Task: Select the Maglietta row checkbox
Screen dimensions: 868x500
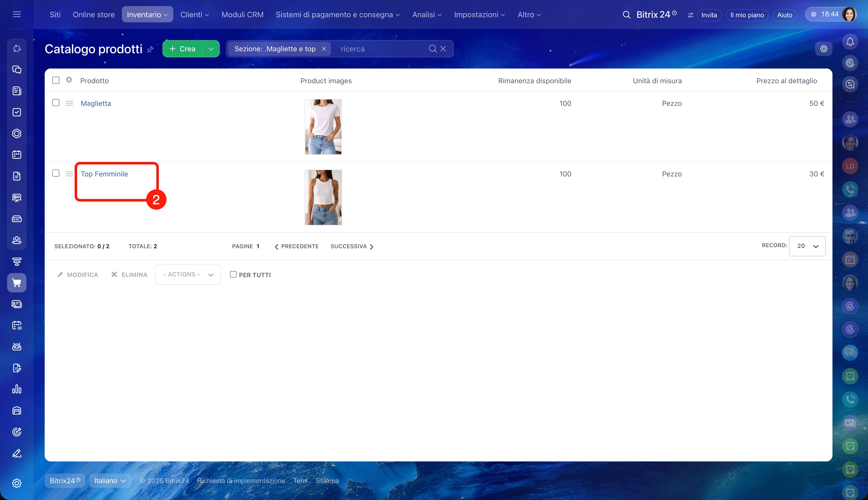Action: click(x=56, y=103)
